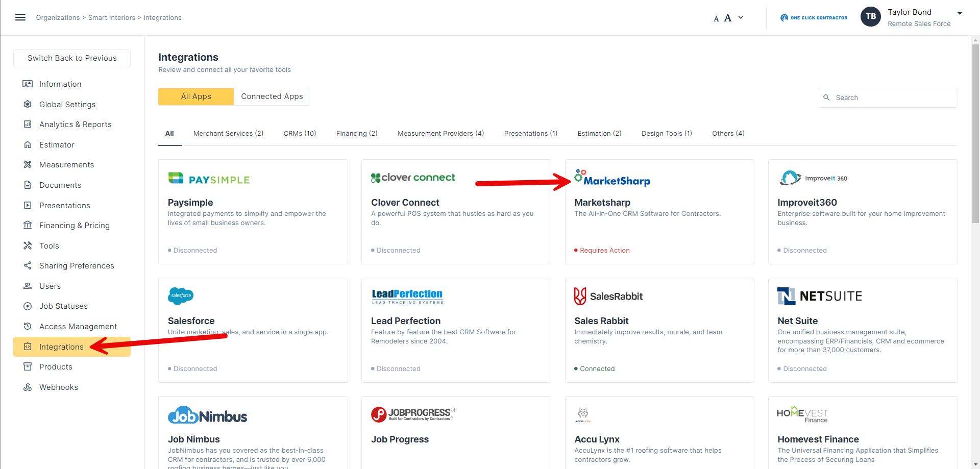
Task: Select the Measurement Providers (4) tab
Action: 440,133
